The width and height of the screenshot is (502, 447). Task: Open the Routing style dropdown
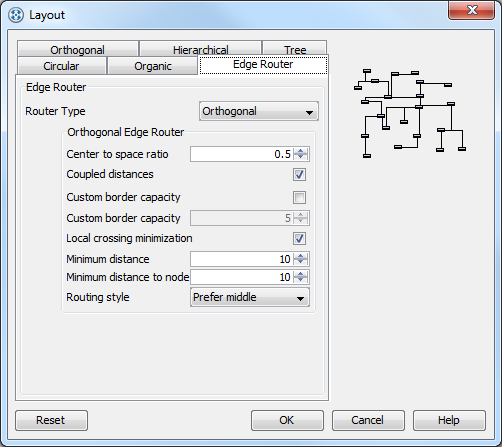click(250, 297)
